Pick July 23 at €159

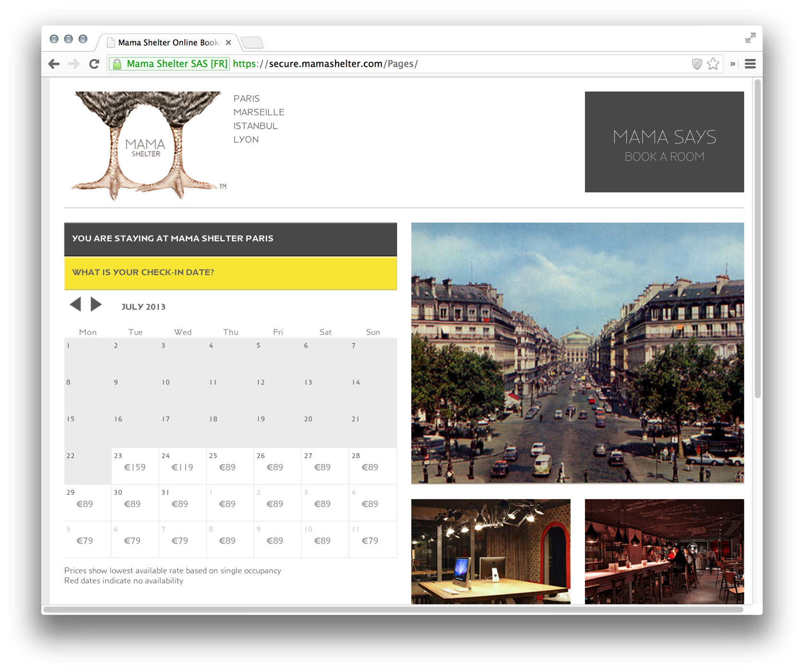coord(135,466)
